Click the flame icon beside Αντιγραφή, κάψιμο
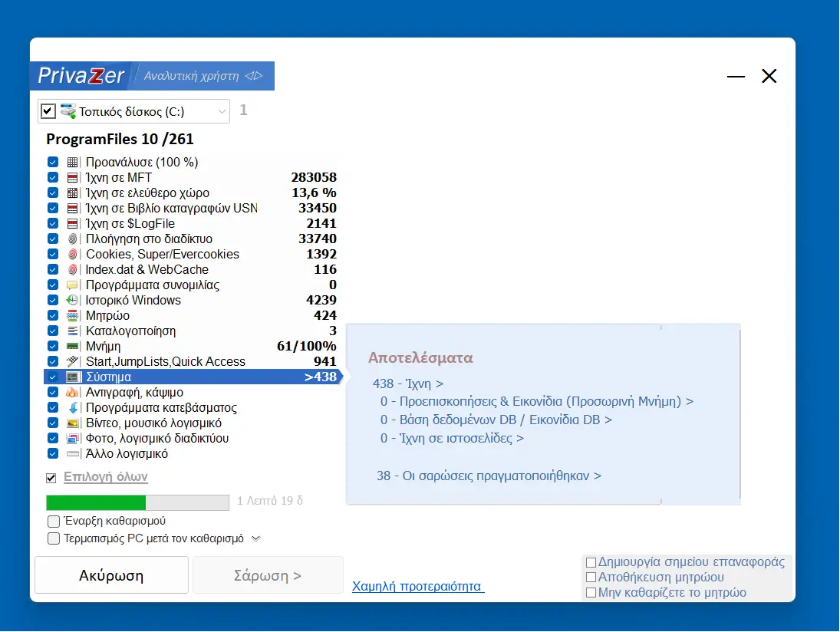Viewport: 840px width, 632px height. [x=72, y=393]
